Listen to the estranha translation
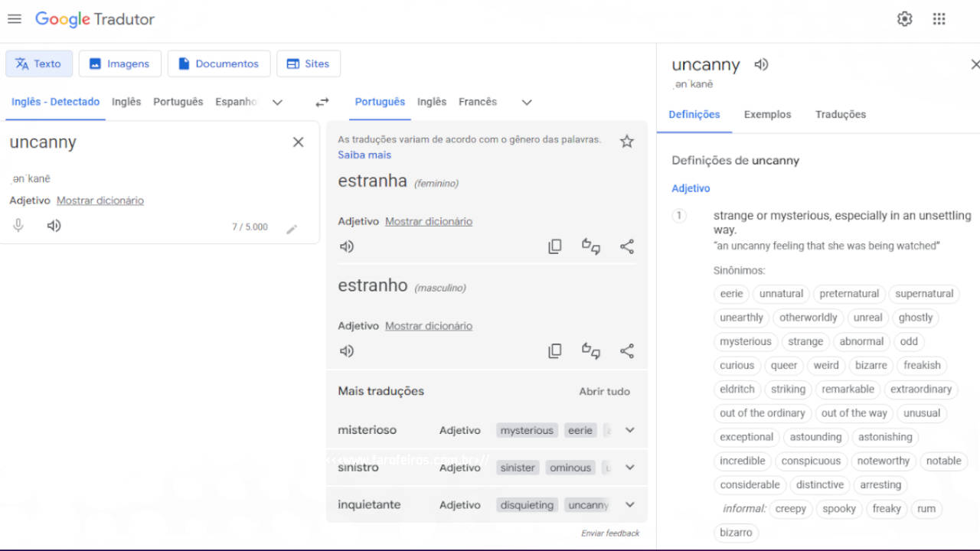 click(x=347, y=246)
